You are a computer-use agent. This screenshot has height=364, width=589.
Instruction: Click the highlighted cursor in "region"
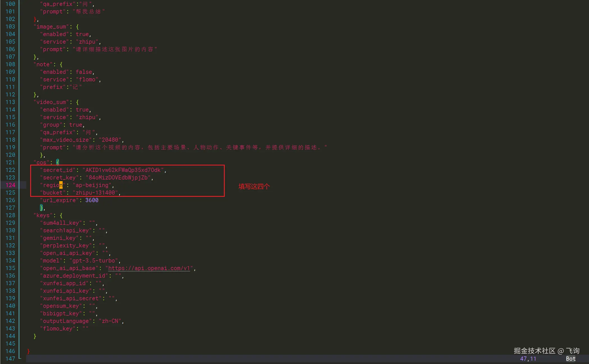[61, 185]
